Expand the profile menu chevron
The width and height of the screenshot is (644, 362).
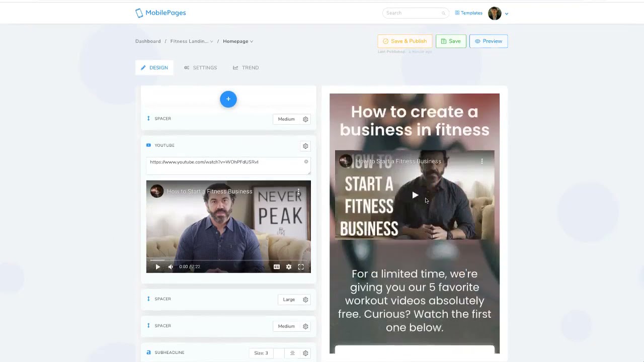(507, 14)
